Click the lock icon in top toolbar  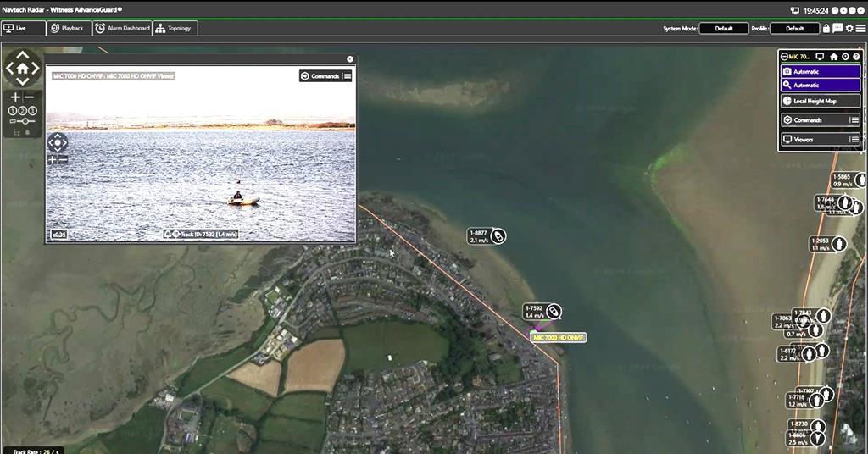[826, 28]
